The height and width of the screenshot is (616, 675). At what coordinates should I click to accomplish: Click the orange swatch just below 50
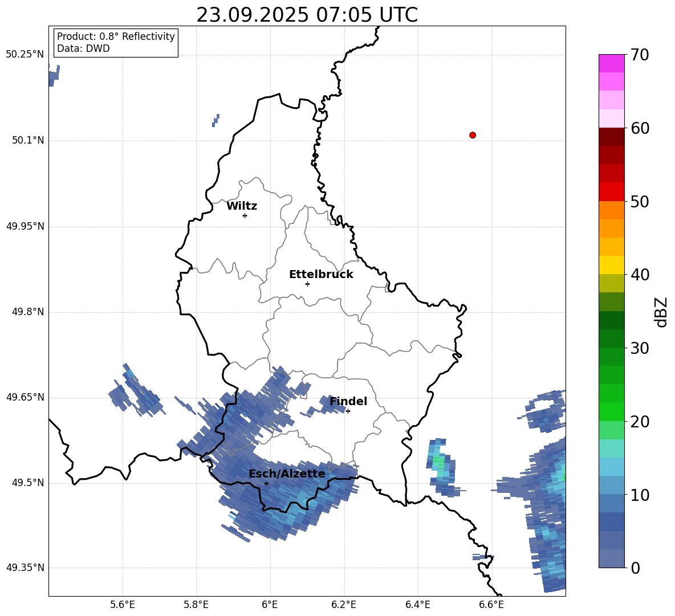pyautogui.click(x=611, y=210)
